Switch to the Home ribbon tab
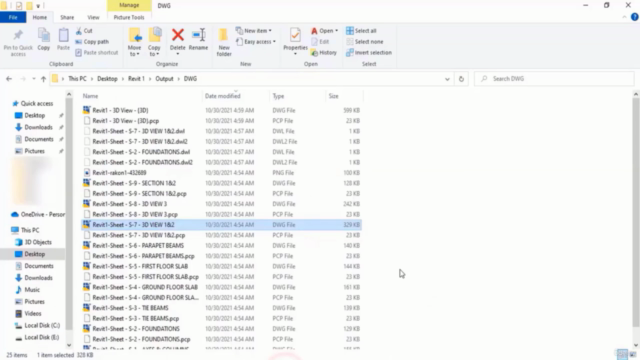Screen dimensions: 640x360 point(40,17)
